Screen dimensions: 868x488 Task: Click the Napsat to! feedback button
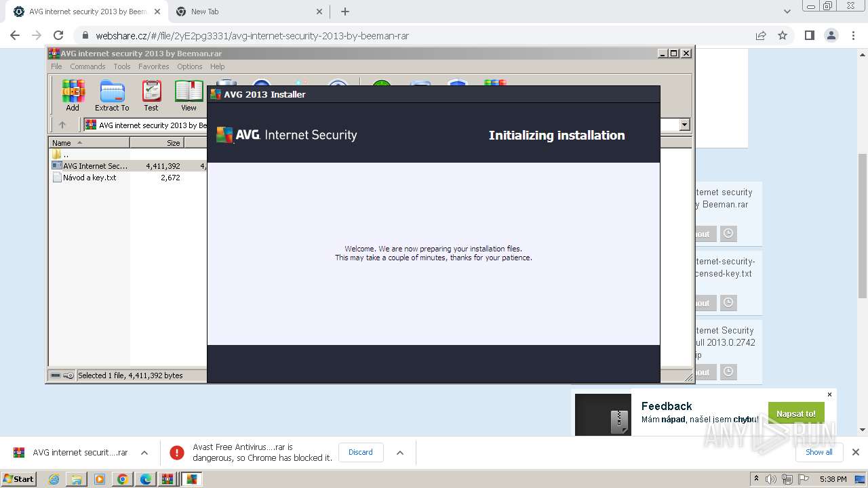[796, 413]
